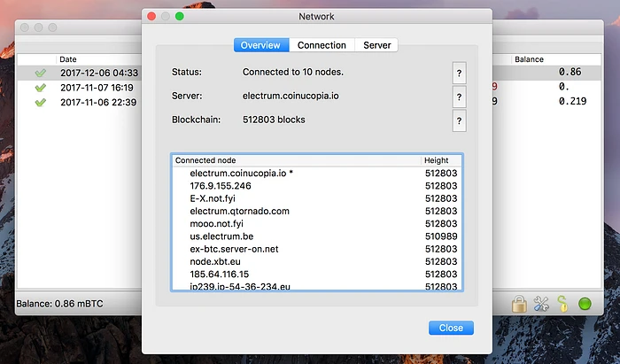The width and height of the screenshot is (620, 364).
Task: Click green checkmark of 2017-12-06 transaction
Action: (40, 73)
